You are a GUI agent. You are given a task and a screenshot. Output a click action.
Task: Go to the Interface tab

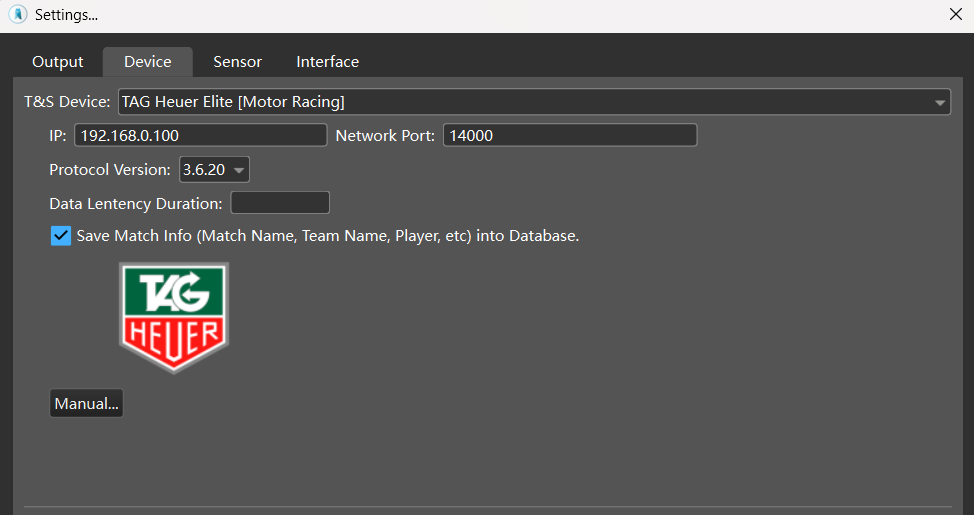click(327, 62)
